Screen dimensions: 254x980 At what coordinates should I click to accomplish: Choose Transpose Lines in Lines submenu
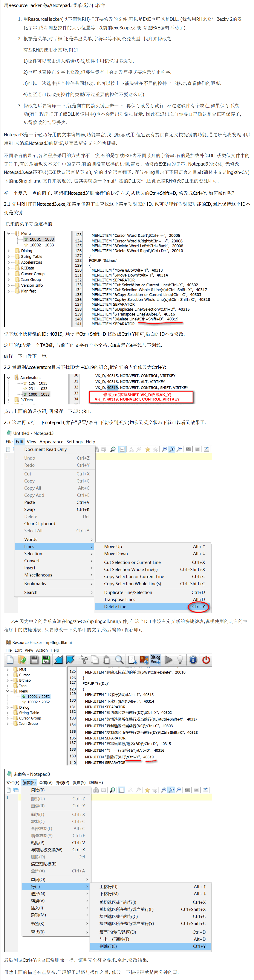152,600
